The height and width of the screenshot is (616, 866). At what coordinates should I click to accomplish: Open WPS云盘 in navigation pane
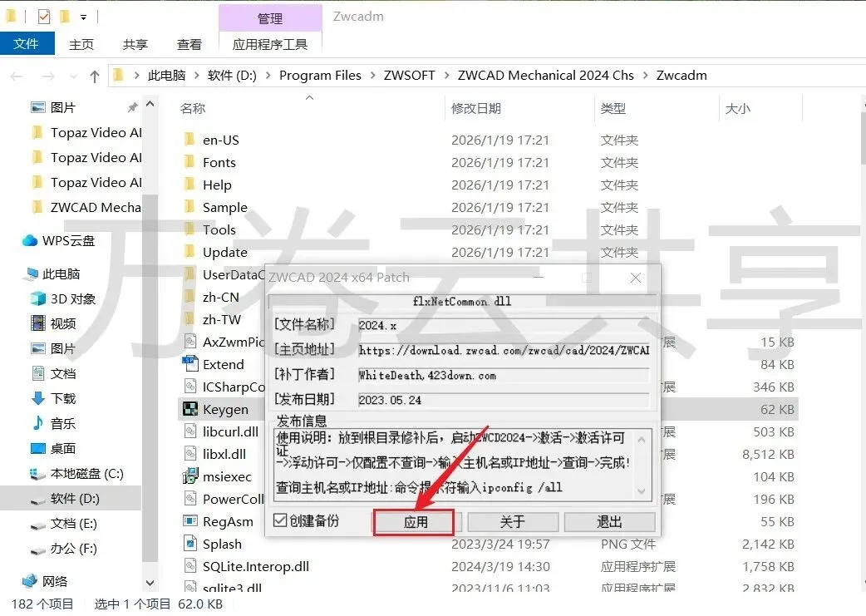click(x=68, y=241)
